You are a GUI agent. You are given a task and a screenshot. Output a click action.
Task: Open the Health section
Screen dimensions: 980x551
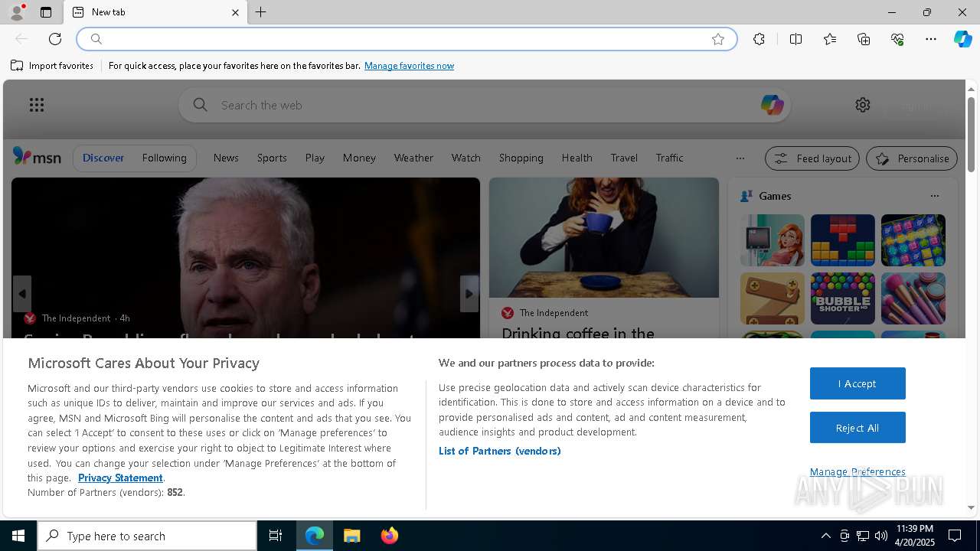coord(577,158)
